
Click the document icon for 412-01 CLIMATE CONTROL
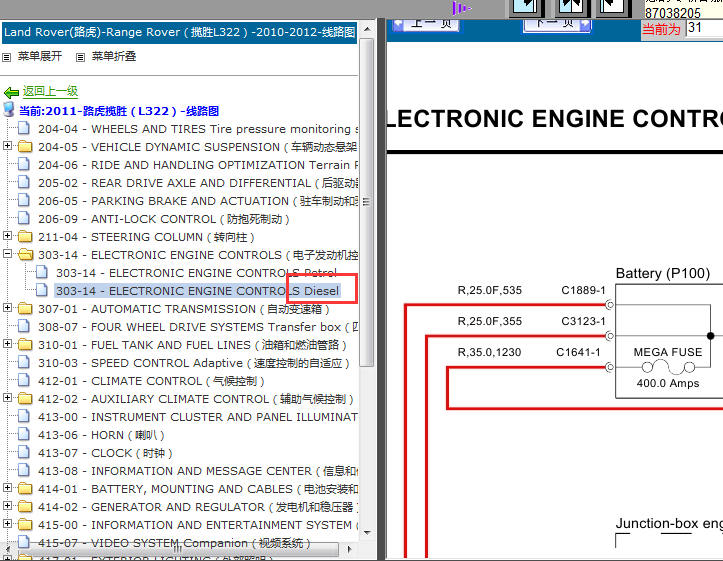(24, 380)
